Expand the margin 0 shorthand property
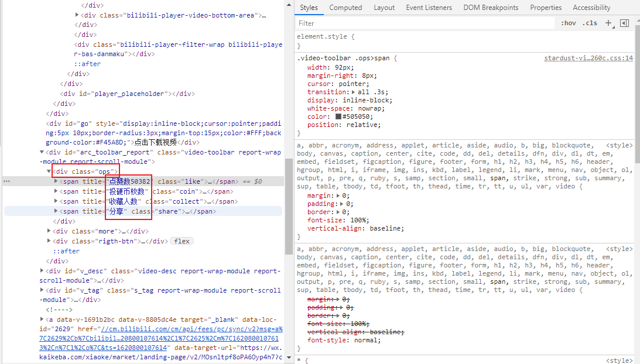This screenshot has height=364, width=640. click(x=338, y=196)
